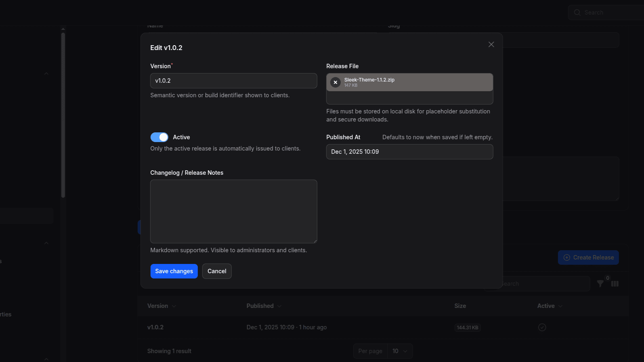Click the Create Release plus icon button
The width and height of the screenshot is (644, 362).
tap(588, 257)
